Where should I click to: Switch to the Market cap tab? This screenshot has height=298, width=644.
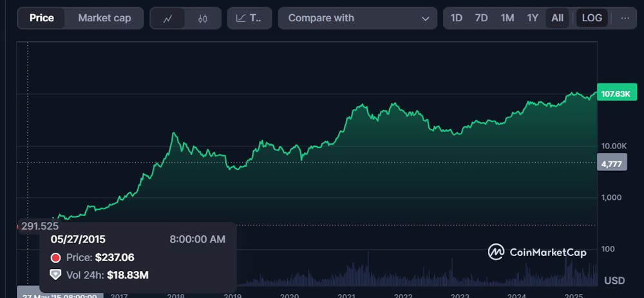104,18
